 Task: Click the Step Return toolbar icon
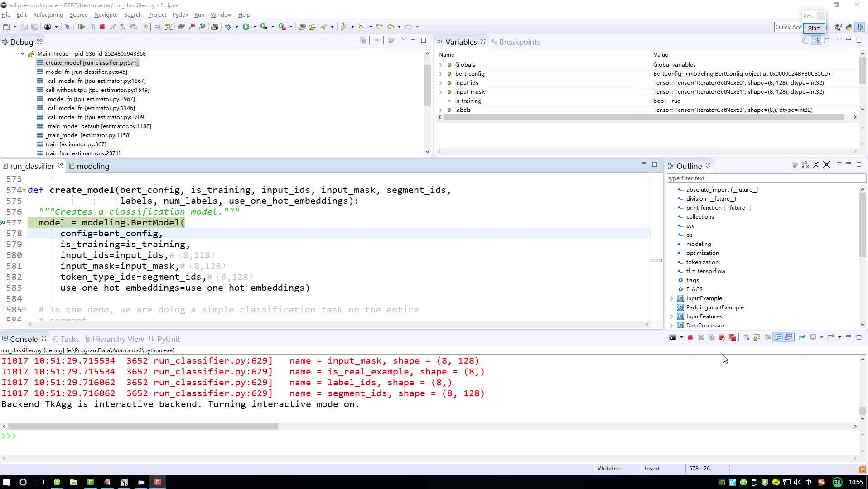pyautogui.click(x=145, y=27)
